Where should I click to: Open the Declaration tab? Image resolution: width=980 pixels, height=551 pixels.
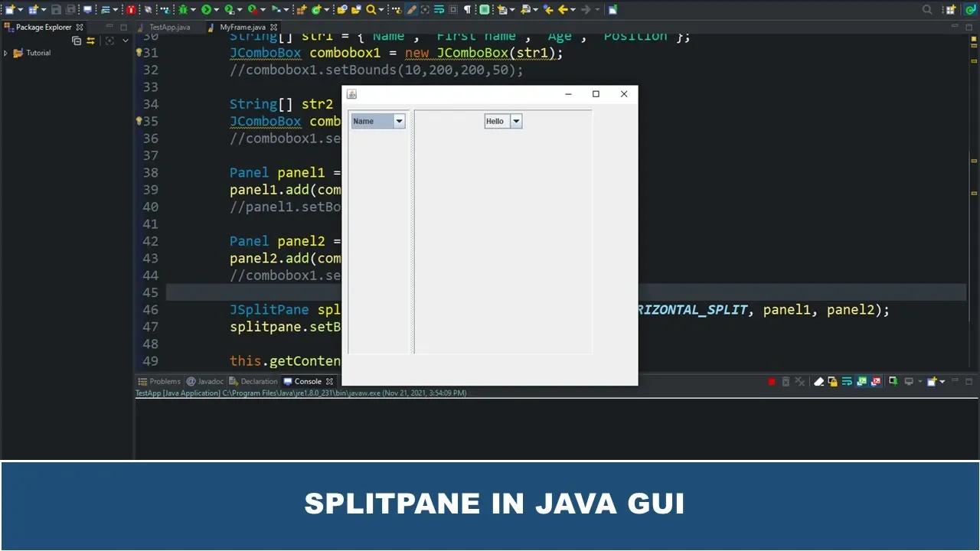click(253, 381)
